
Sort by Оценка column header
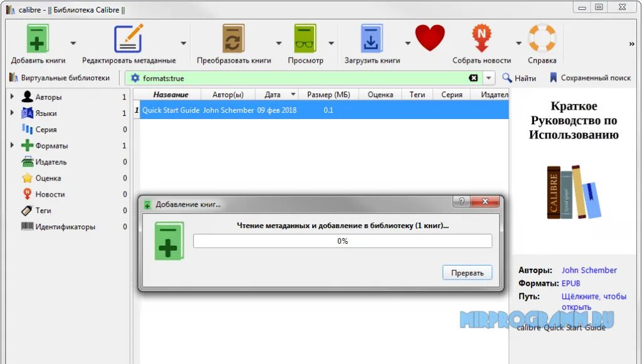pos(380,95)
